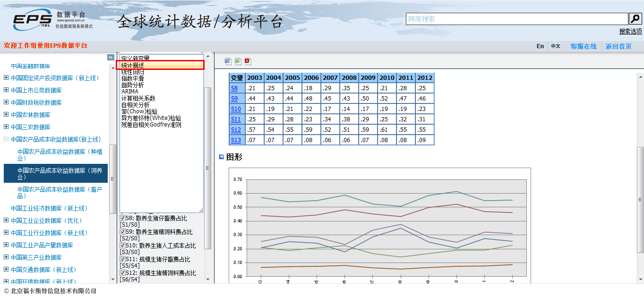Select 邹(Chow)检验 option
This screenshot has width=644, height=297.
[x=139, y=111]
